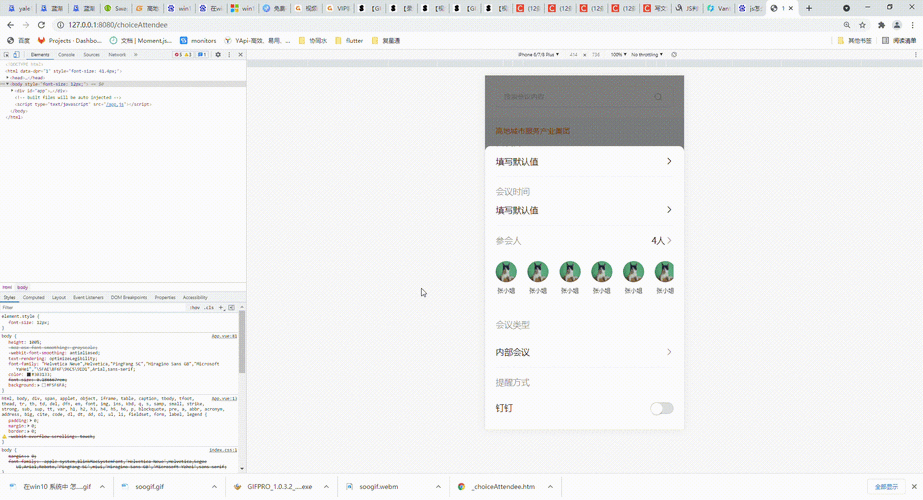Screen dimensions: 923x500
Task: Collapse the body node in the DOM tree
Action: (8, 84)
